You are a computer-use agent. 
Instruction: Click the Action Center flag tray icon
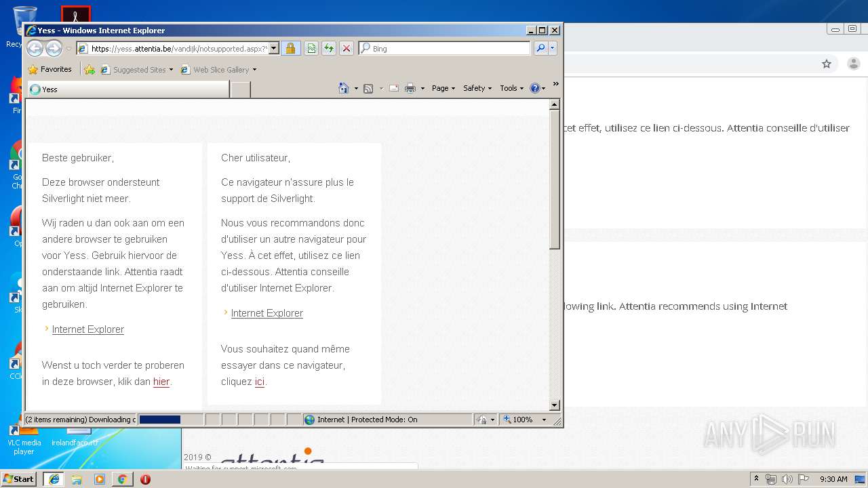click(803, 479)
